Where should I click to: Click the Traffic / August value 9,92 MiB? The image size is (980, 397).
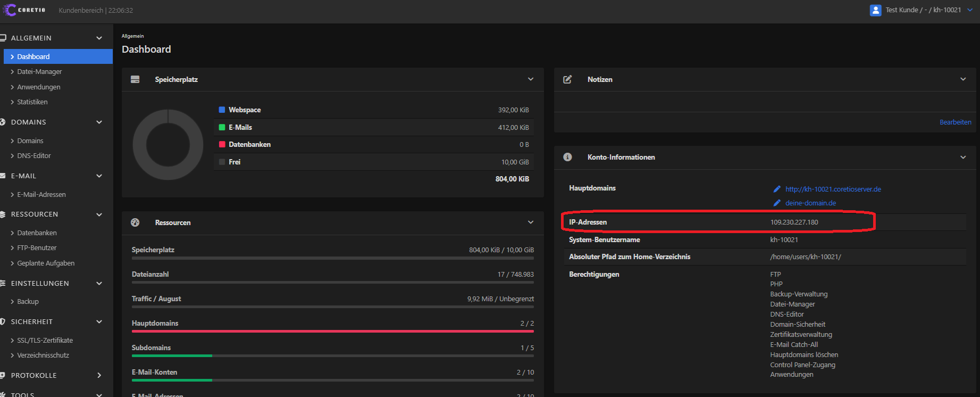[x=480, y=299]
